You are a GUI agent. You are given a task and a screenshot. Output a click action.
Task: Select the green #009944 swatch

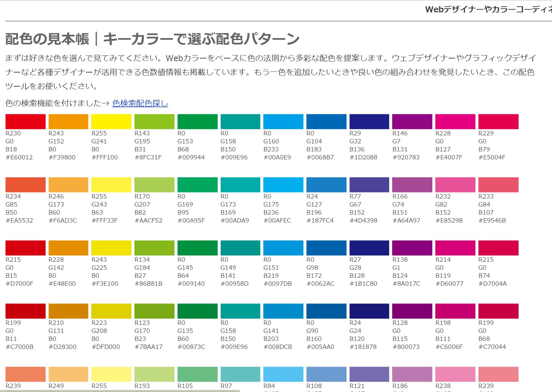coord(197,122)
